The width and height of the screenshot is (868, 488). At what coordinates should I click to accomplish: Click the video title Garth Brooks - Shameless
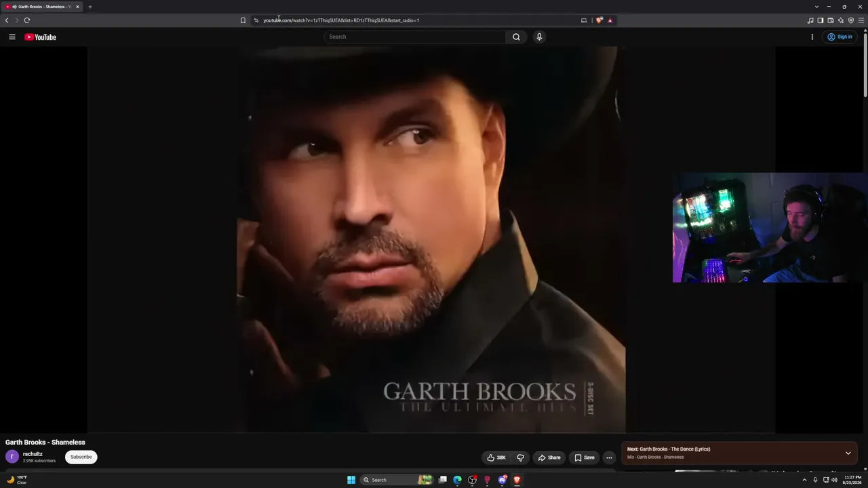tap(45, 443)
